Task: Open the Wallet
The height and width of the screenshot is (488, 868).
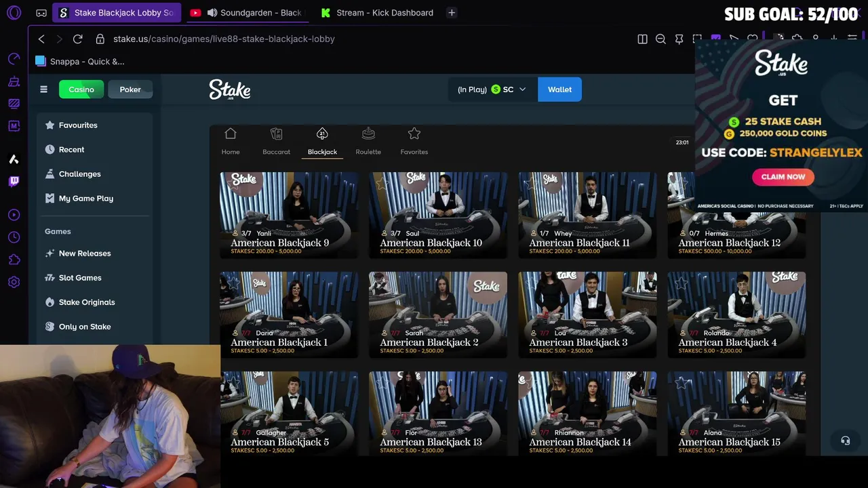Action: tap(559, 89)
